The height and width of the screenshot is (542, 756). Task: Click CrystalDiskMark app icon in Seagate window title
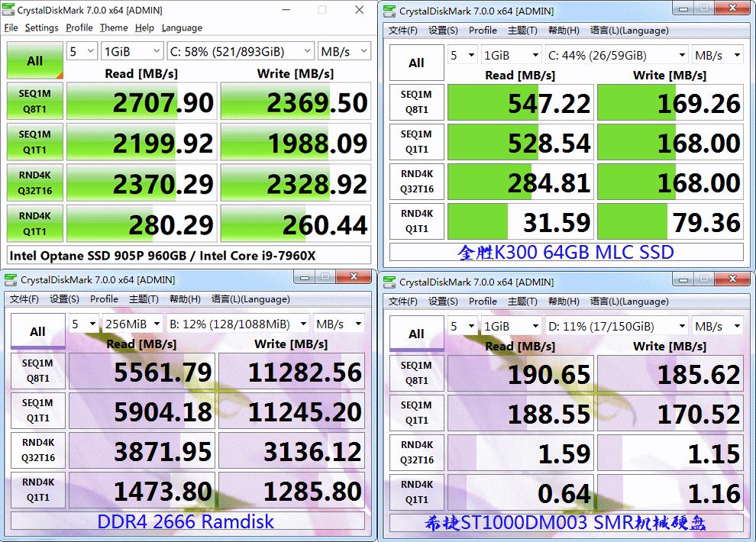[389, 282]
